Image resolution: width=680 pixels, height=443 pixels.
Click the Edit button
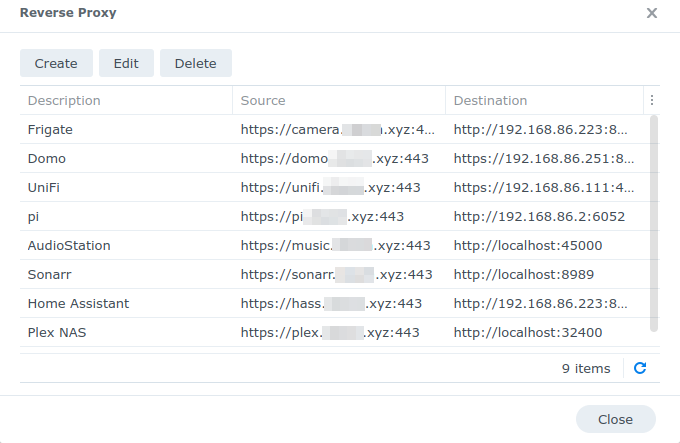pos(126,63)
